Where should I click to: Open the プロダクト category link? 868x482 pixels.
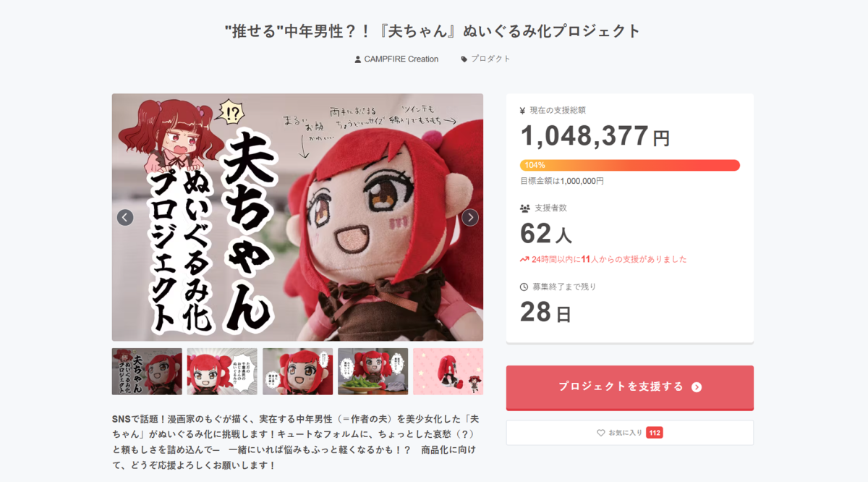(490, 59)
